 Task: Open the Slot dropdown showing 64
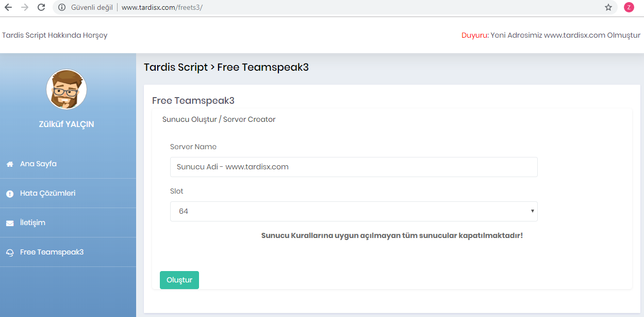pos(354,211)
